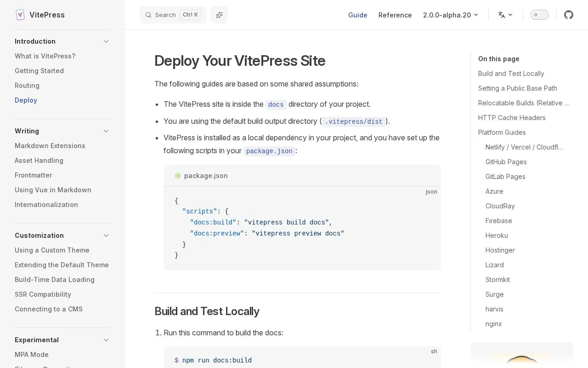Open Connecting to a CMS page

(x=49, y=309)
